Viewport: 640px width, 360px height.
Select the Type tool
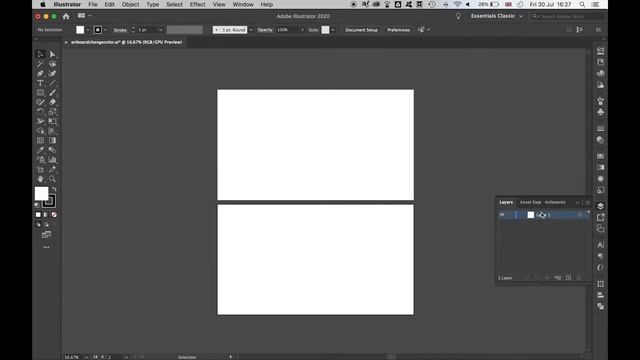coord(40,83)
